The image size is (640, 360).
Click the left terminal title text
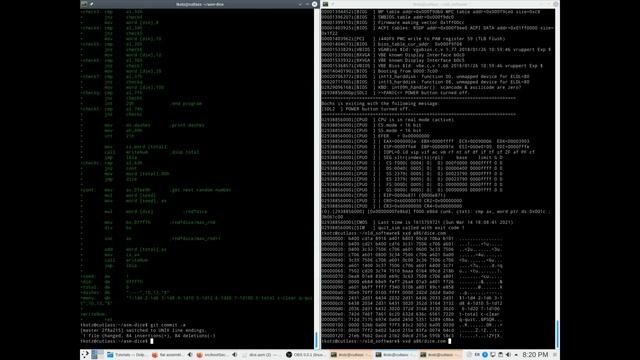pyautogui.click(x=200, y=4)
